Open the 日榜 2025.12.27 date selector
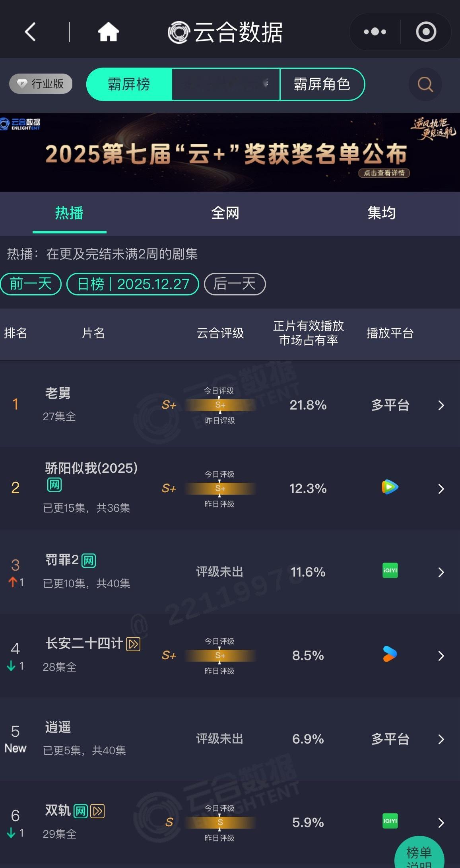Screen dimensions: 460x868 click(132, 284)
